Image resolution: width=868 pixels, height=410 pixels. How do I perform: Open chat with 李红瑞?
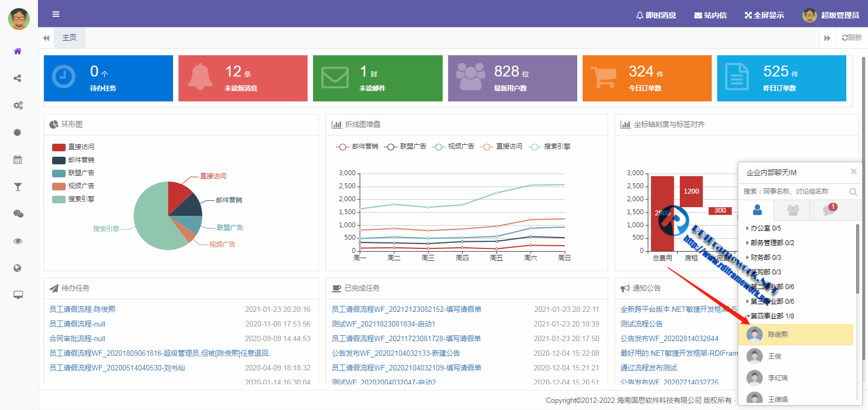[x=796, y=378]
